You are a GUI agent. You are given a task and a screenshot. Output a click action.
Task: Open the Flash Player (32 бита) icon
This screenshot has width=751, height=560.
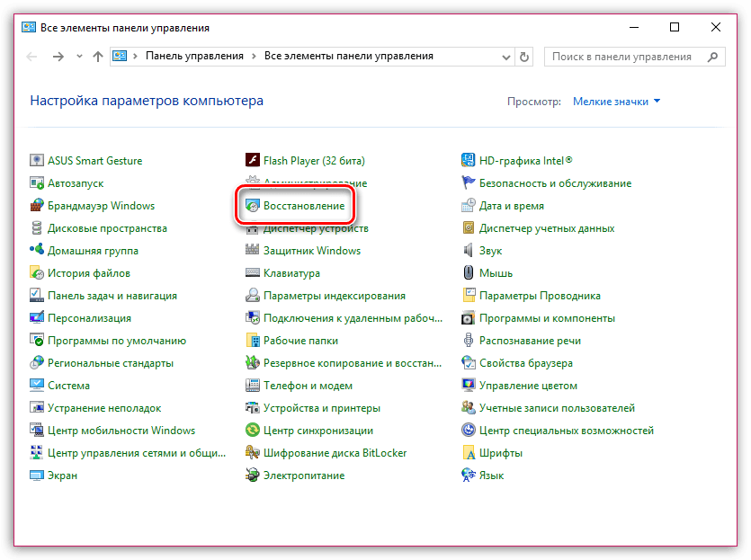pyautogui.click(x=253, y=161)
